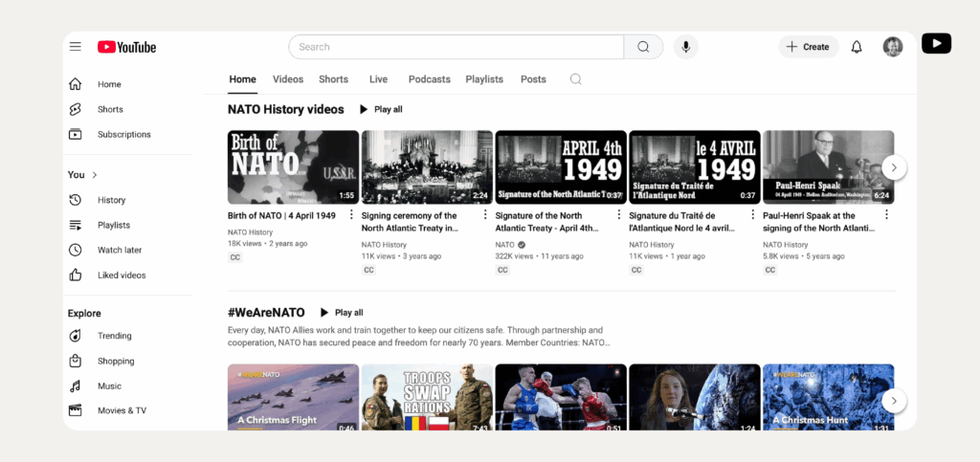
Task: Play all NATO History videos
Action: click(x=381, y=109)
